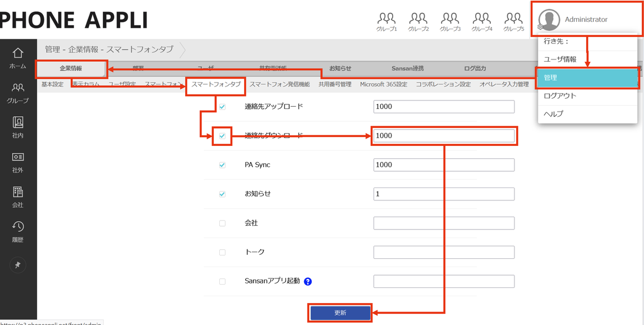This screenshot has height=325, width=644.
Task: Open the 基本設定 sub-tab
Action: [53, 84]
